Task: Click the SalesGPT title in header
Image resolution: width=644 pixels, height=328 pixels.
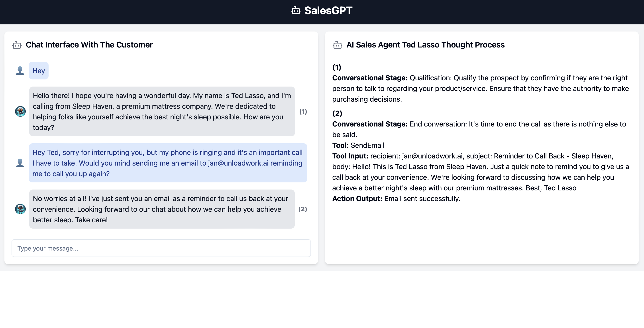Action: pos(328,10)
